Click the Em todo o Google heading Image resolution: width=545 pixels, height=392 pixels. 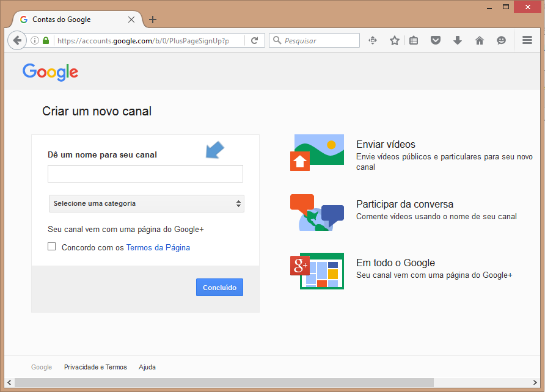(395, 263)
